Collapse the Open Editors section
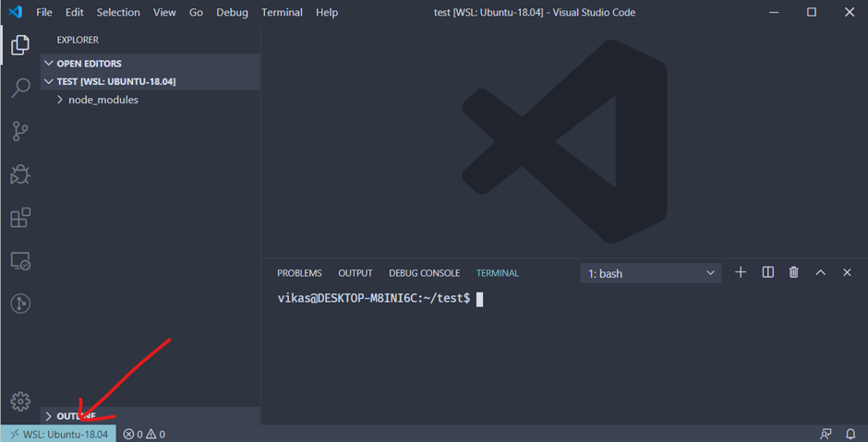The height and width of the screenshot is (442, 868). click(x=150, y=63)
